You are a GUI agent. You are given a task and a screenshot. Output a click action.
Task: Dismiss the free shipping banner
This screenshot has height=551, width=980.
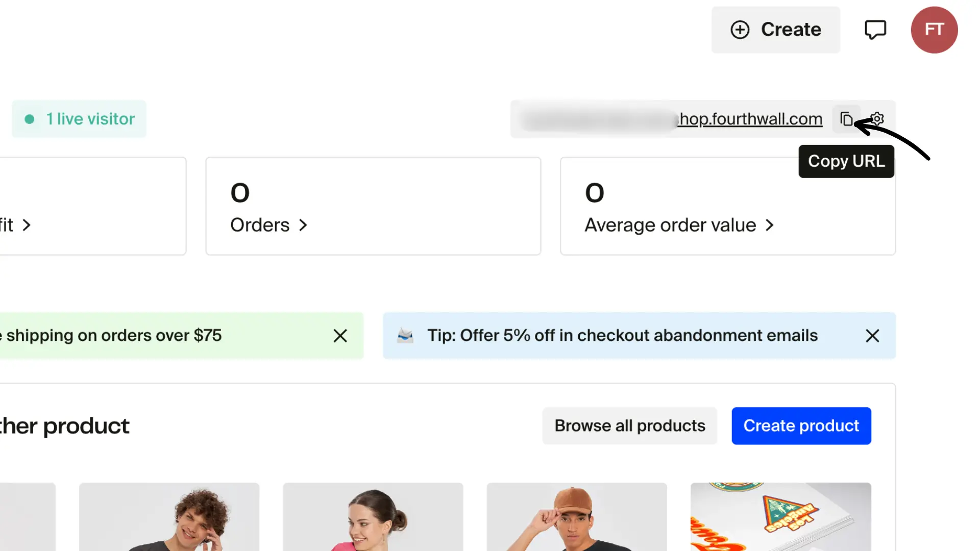pyautogui.click(x=340, y=335)
